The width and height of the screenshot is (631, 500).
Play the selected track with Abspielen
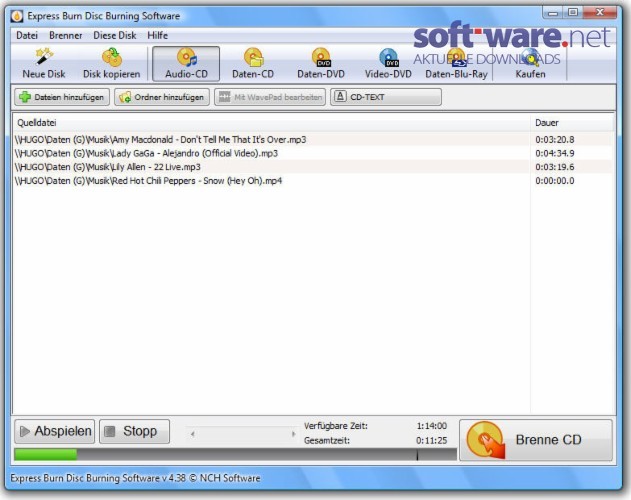55,431
